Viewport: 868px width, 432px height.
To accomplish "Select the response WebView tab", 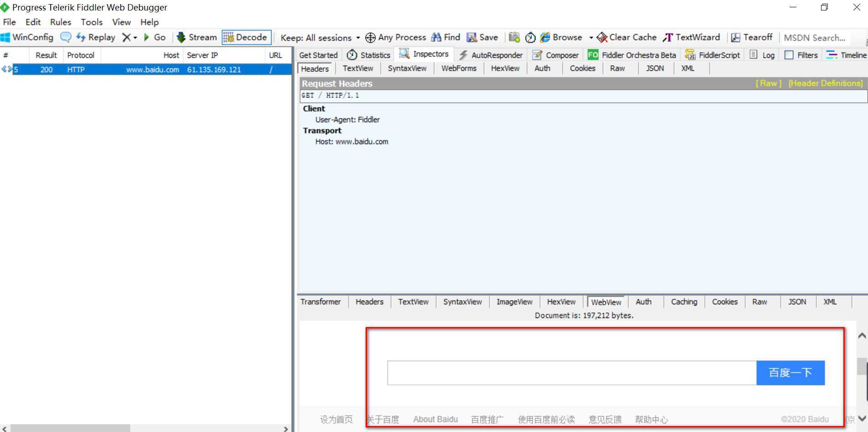I will click(x=606, y=302).
